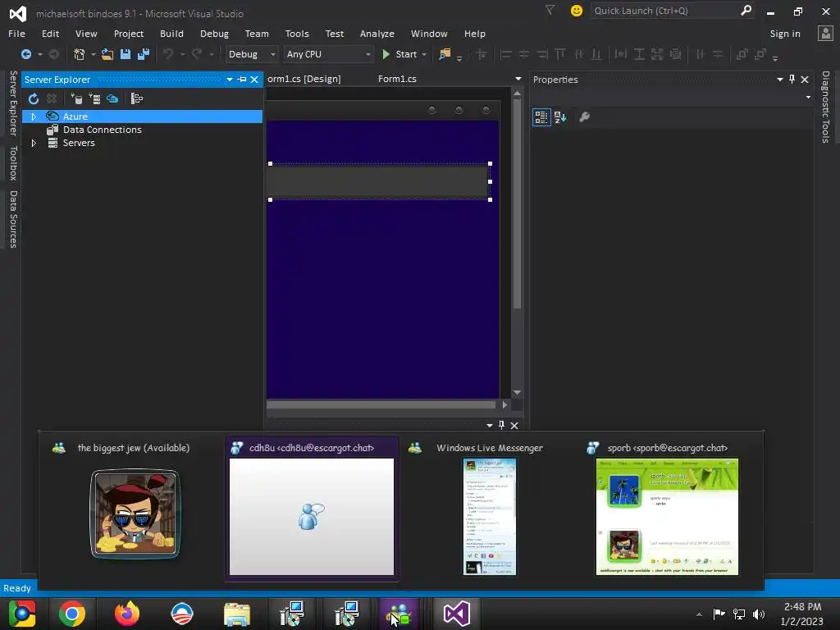Click the designer horizontal scrollbar
Screen dimensions: 840x630
[381, 404]
